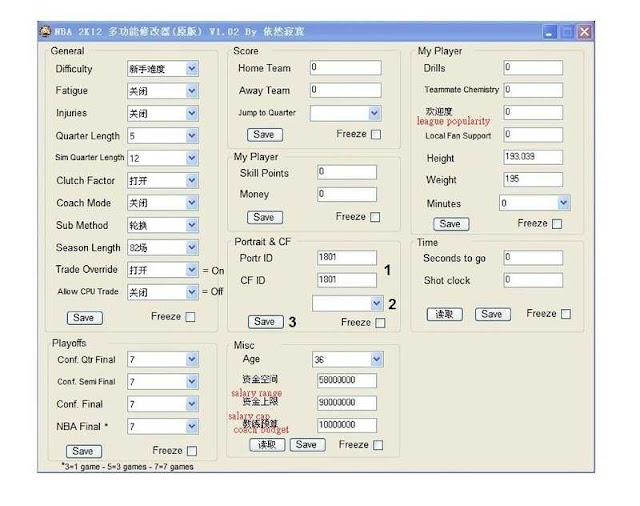
Task: Click 读取 button in Misc group
Action: pyautogui.click(x=267, y=445)
